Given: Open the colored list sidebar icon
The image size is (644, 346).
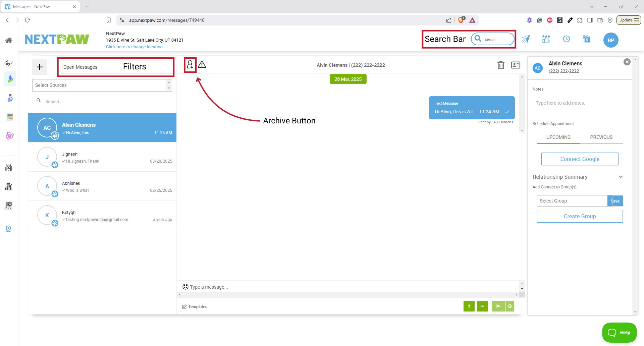Looking at the screenshot, I should [10, 117].
